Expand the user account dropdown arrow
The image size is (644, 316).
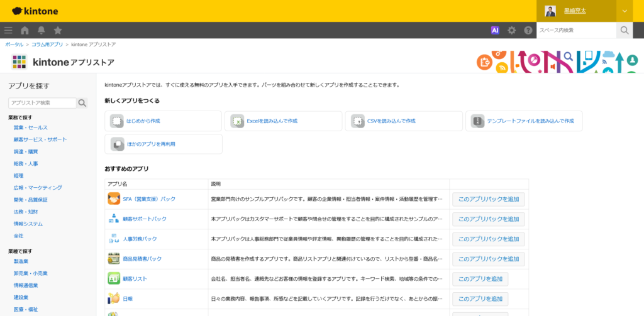tap(625, 11)
